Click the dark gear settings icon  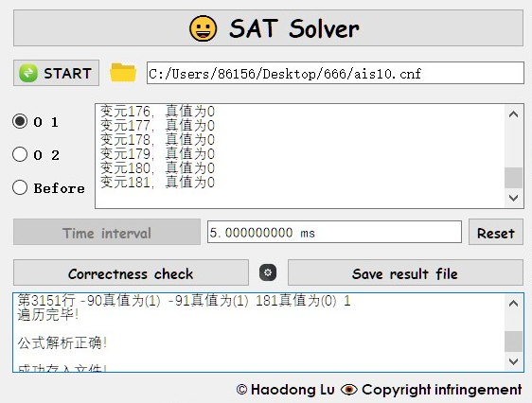pos(268,272)
